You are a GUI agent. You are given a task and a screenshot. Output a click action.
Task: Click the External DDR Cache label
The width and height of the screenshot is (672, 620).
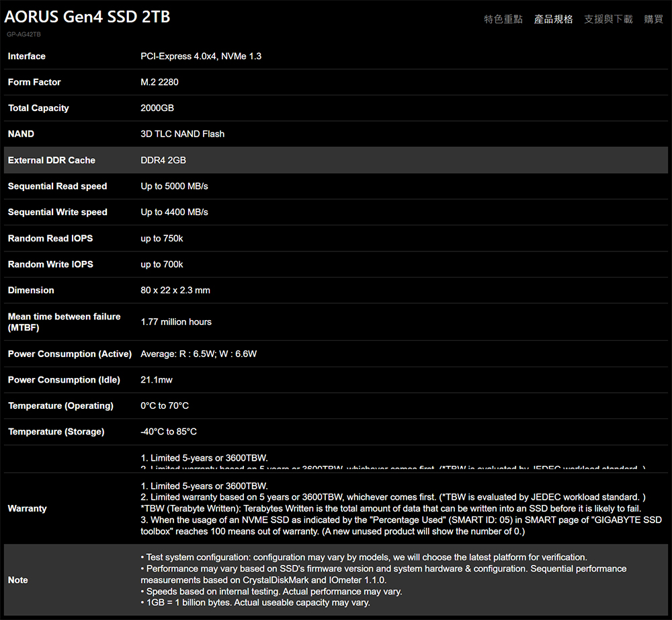point(52,160)
